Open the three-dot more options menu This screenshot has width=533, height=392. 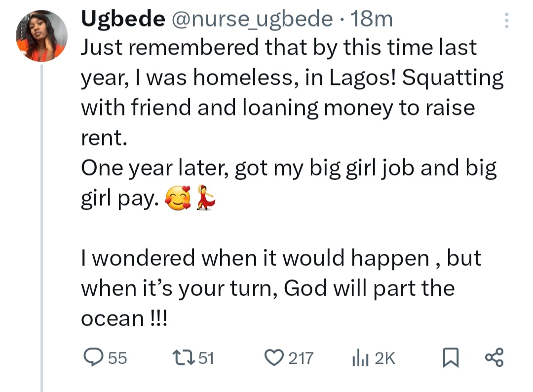[x=505, y=21]
